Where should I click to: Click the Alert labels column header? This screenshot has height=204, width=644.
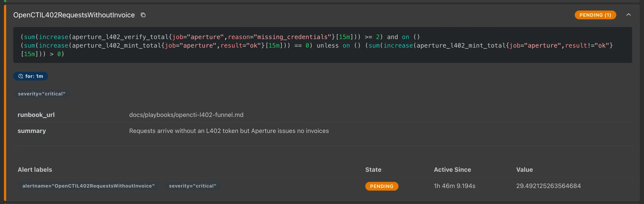click(35, 170)
